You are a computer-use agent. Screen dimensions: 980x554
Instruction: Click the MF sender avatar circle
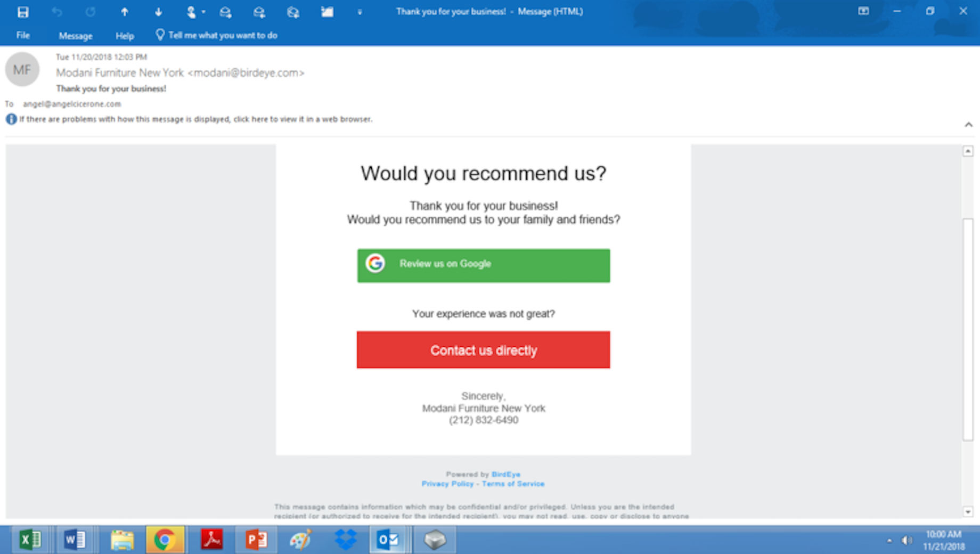[22, 69]
